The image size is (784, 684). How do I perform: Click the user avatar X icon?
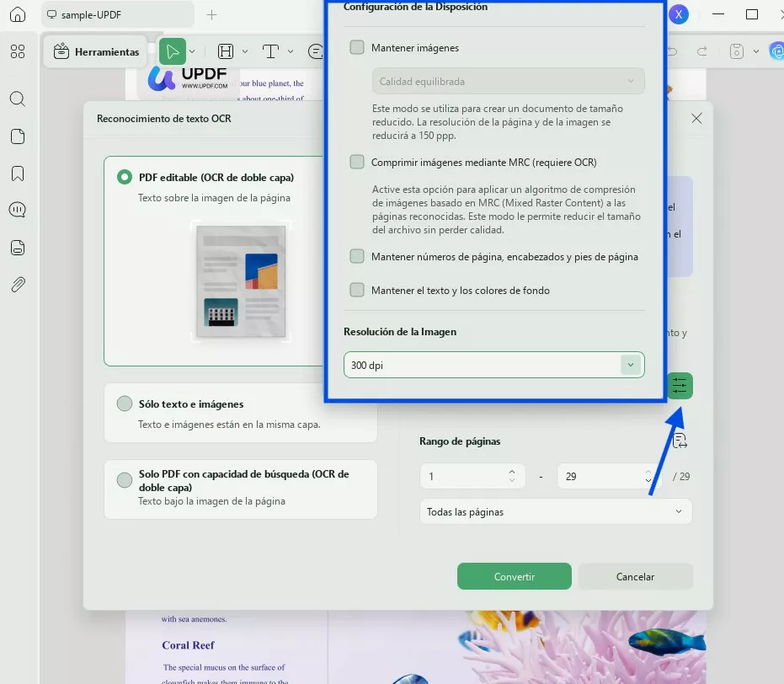click(x=679, y=14)
